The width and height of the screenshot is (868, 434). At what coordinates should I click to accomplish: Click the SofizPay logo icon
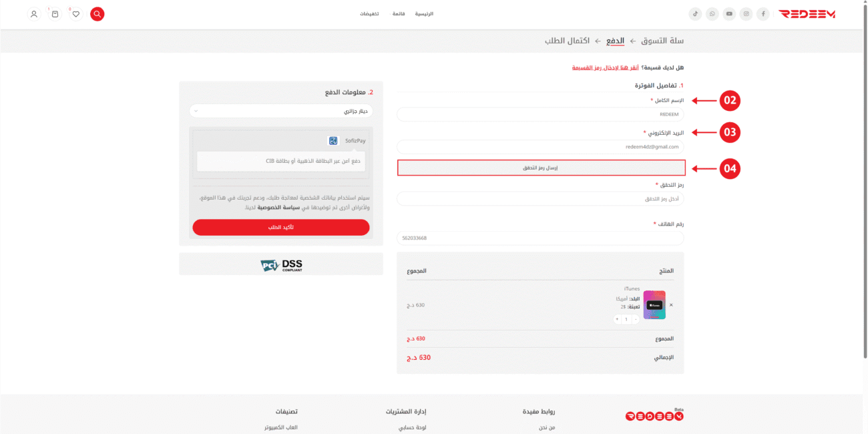click(333, 141)
